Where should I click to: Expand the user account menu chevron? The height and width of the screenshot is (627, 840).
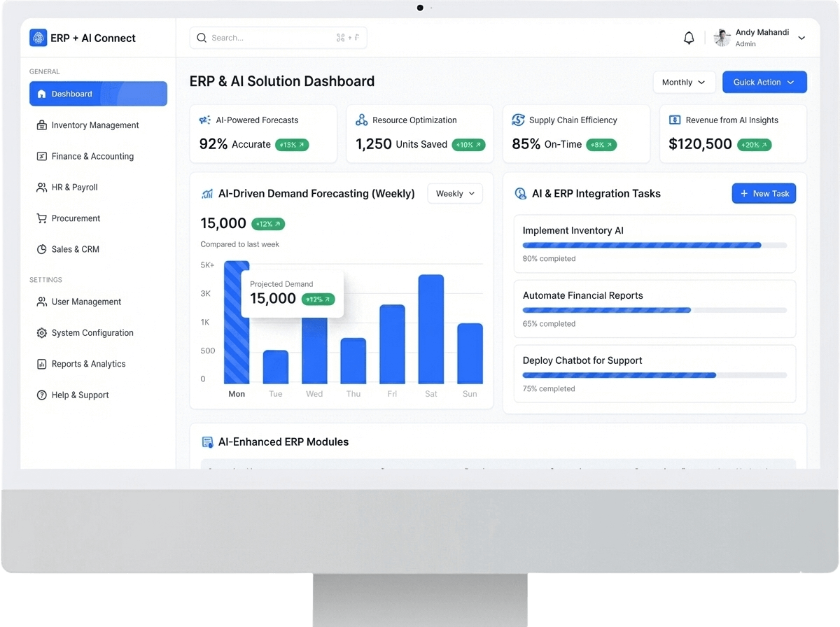801,38
